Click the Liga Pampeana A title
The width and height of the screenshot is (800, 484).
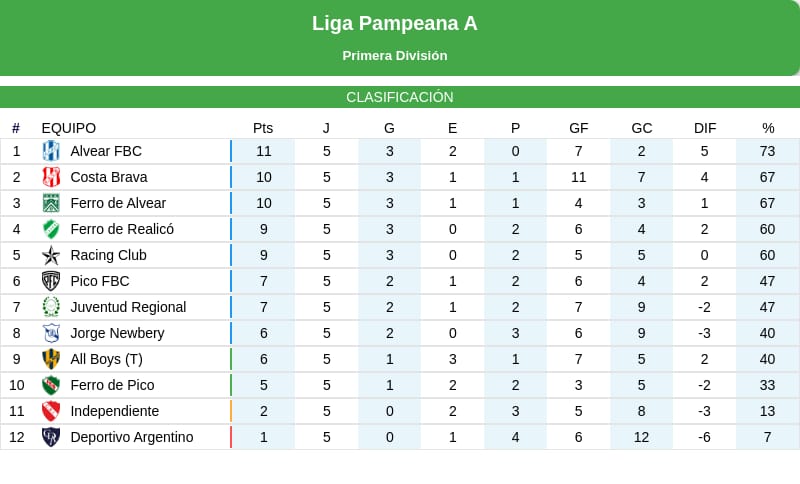[395, 23]
